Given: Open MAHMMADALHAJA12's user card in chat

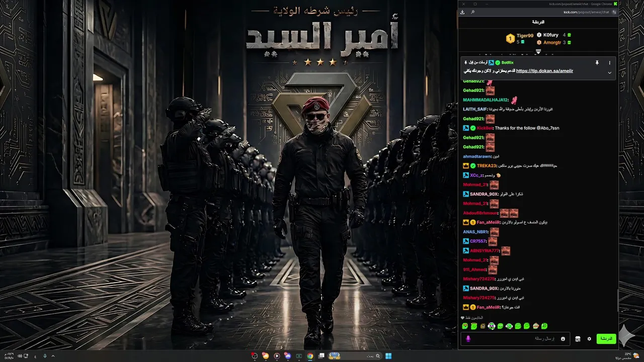Looking at the screenshot, I should pyautogui.click(x=486, y=100).
